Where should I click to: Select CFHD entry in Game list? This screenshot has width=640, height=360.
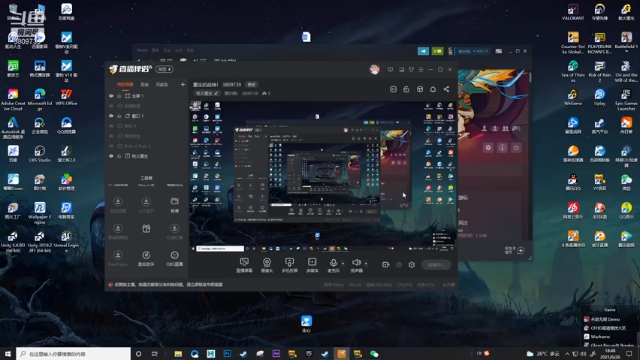tap(605, 328)
